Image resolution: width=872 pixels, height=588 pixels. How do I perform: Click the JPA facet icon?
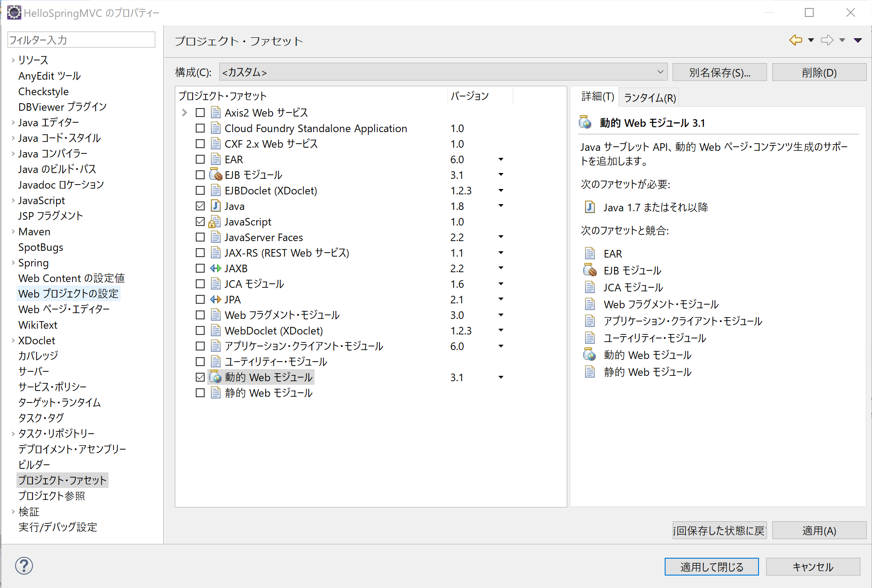[x=216, y=299]
